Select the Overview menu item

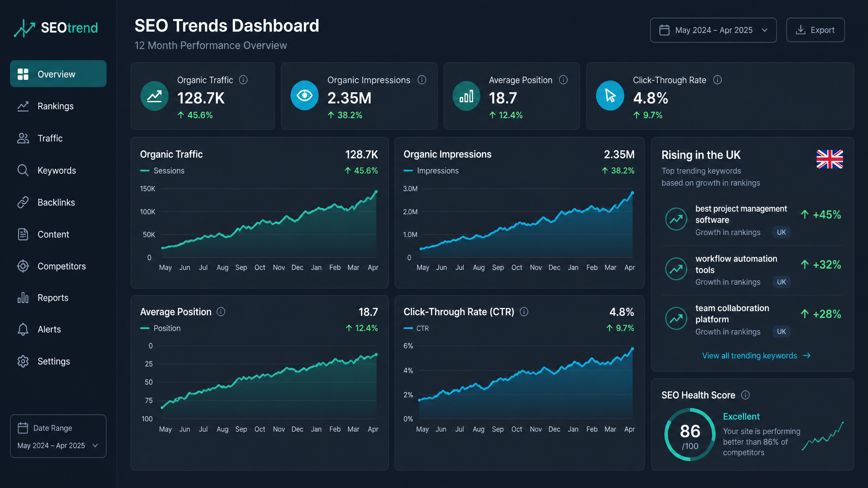tap(58, 74)
